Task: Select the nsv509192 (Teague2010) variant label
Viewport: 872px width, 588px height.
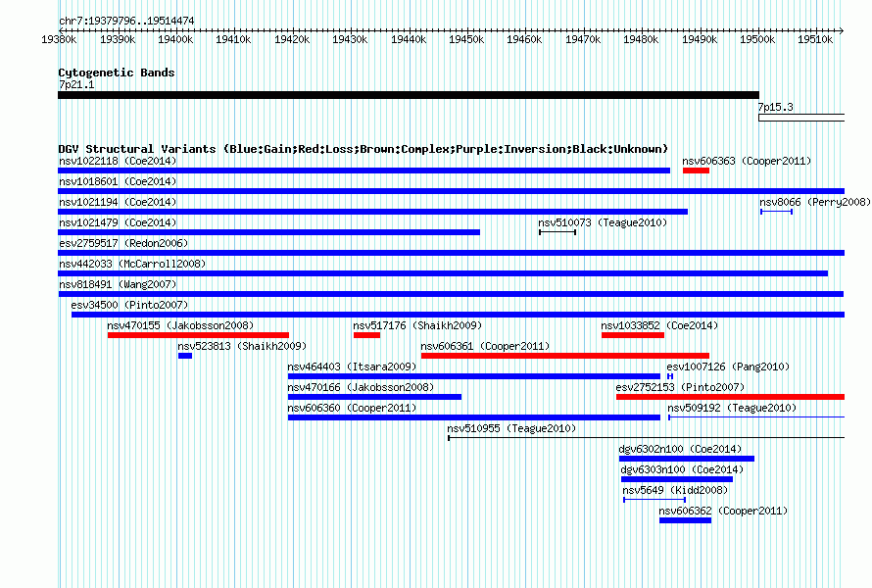Action: pos(732,408)
